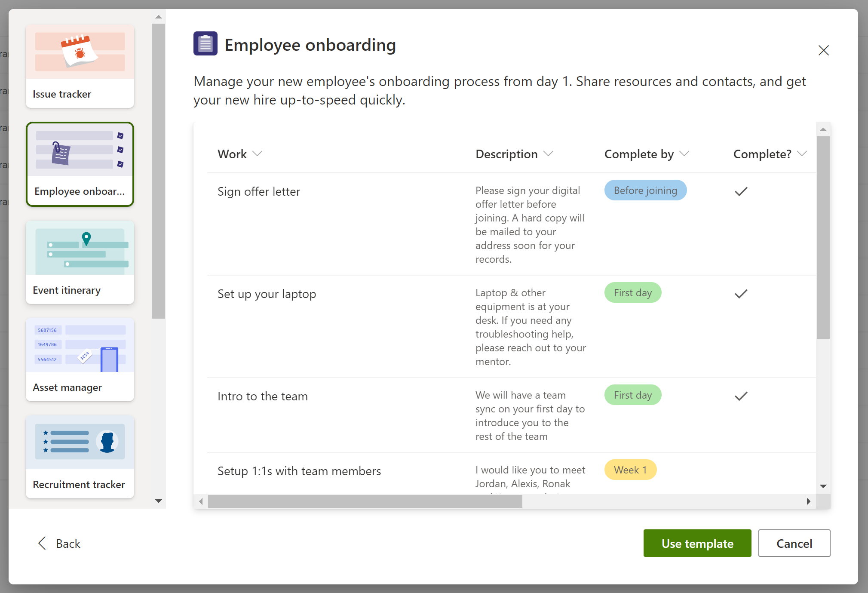The image size is (868, 593).
Task: Choose the Event itinerary template
Action: (x=80, y=262)
